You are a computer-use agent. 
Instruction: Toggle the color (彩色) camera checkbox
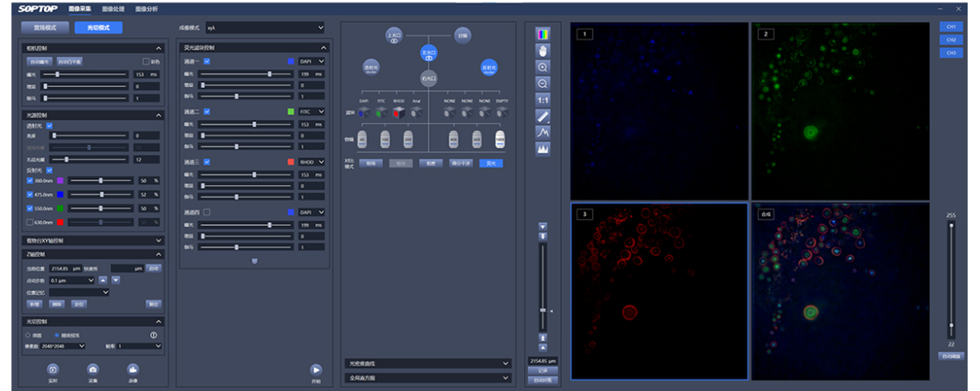click(x=146, y=61)
